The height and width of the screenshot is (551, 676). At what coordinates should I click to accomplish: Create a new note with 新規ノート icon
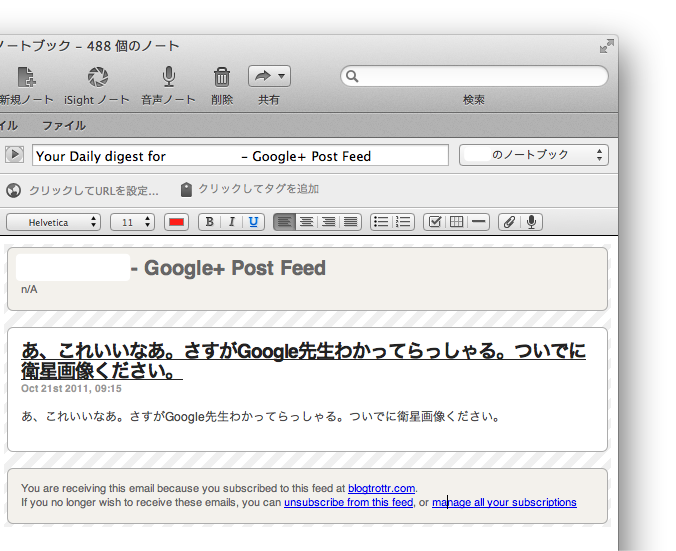point(26,77)
